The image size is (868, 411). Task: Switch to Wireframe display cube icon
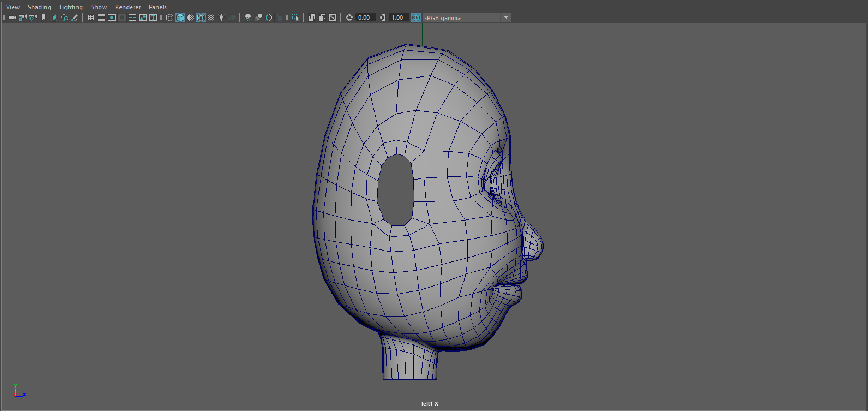tap(170, 17)
